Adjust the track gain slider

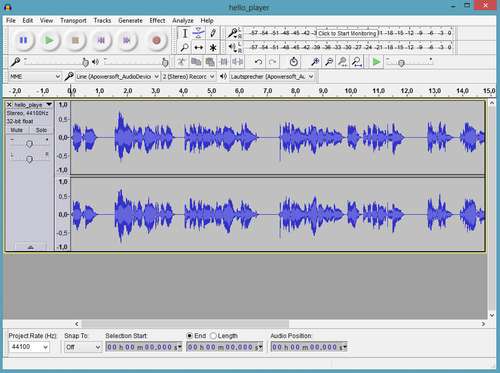point(29,143)
